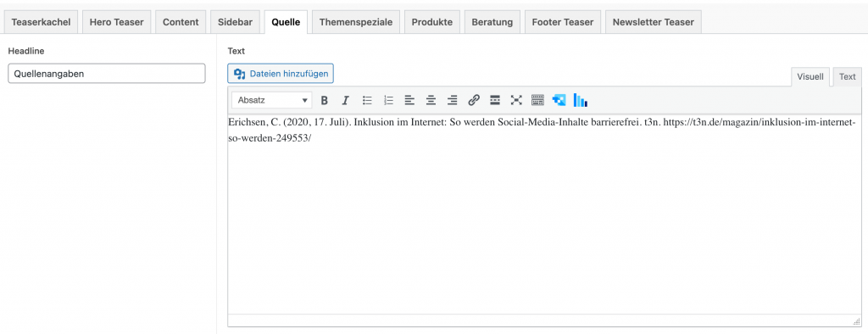This screenshot has height=334, width=868.
Task: Toggle the extra toolbar row
Action: (x=537, y=100)
